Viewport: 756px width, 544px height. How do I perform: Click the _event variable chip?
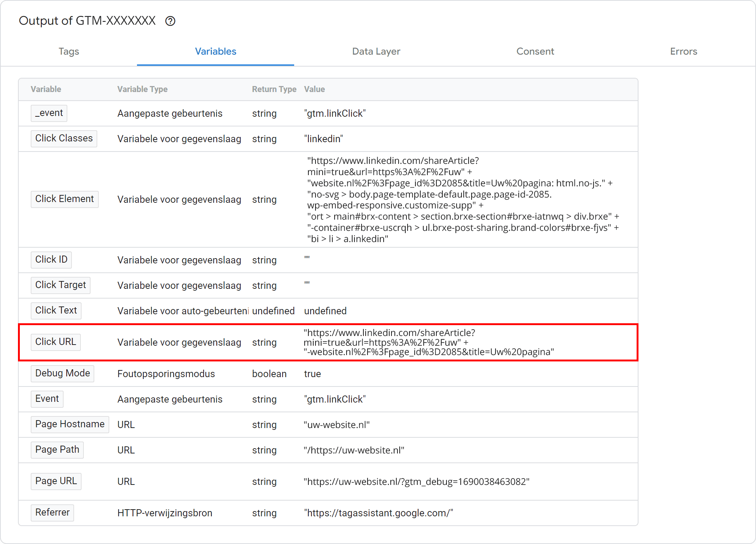tap(49, 113)
